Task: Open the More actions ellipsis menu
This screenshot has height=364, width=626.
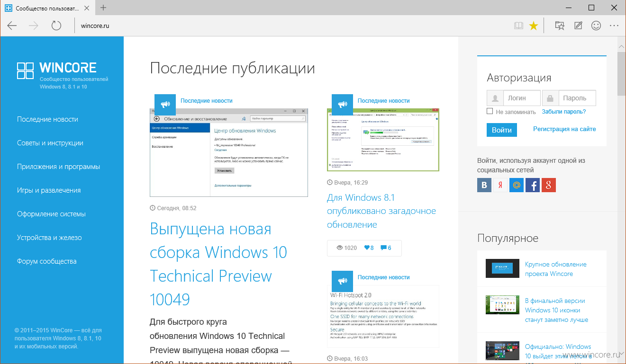Action: pyautogui.click(x=614, y=26)
